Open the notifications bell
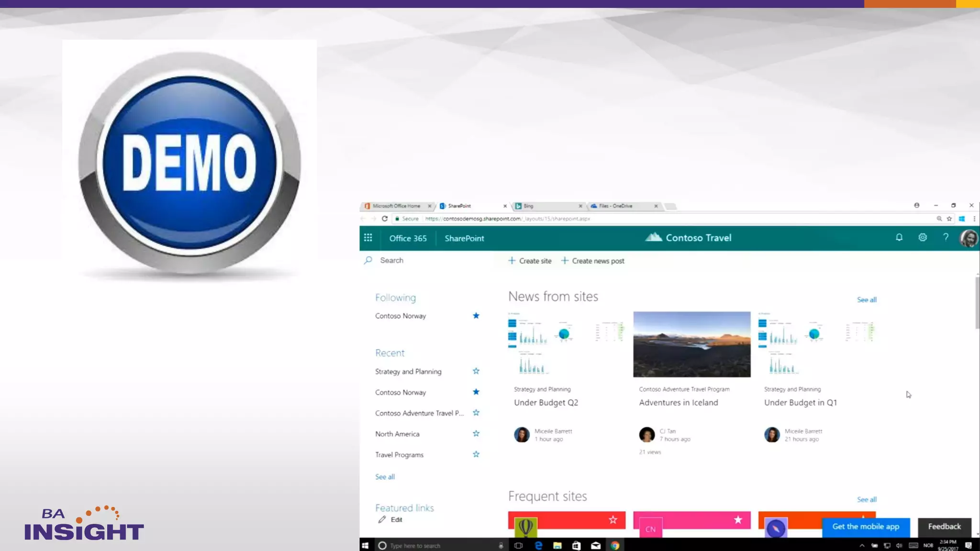Image resolution: width=980 pixels, height=551 pixels. click(x=899, y=237)
